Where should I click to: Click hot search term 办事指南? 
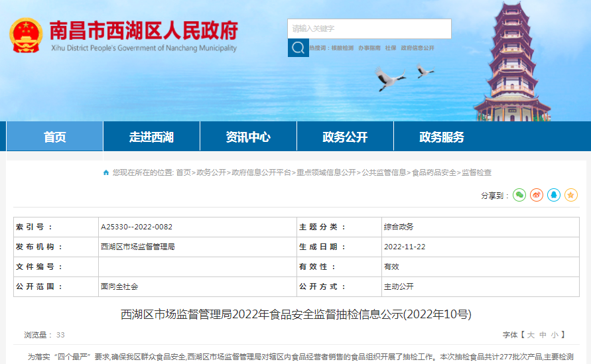click(369, 48)
